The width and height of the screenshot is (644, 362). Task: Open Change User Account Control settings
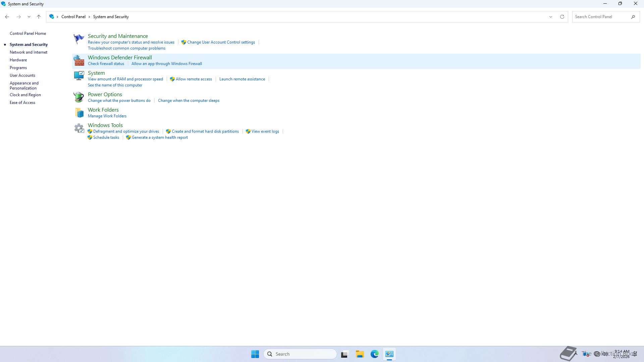pos(221,42)
